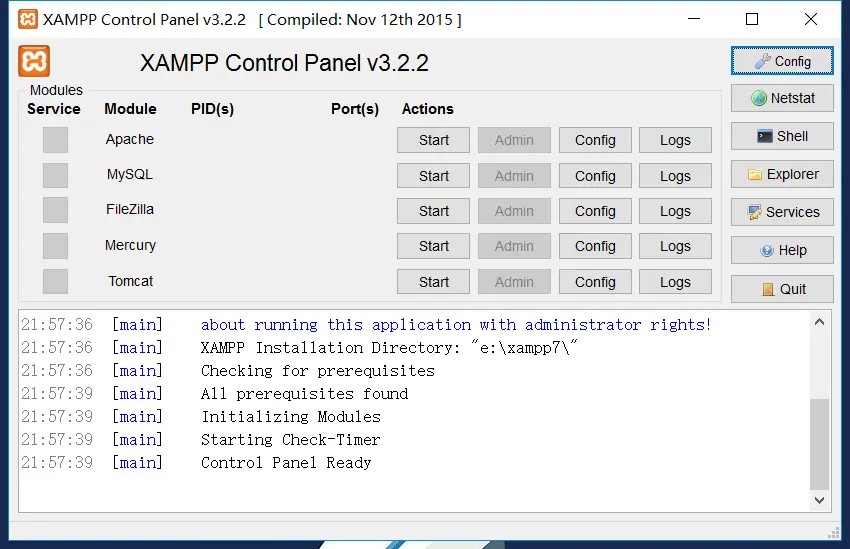The image size is (850, 549).
Task: Click the log scroll-down arrow
Action: tap(820, 500)
